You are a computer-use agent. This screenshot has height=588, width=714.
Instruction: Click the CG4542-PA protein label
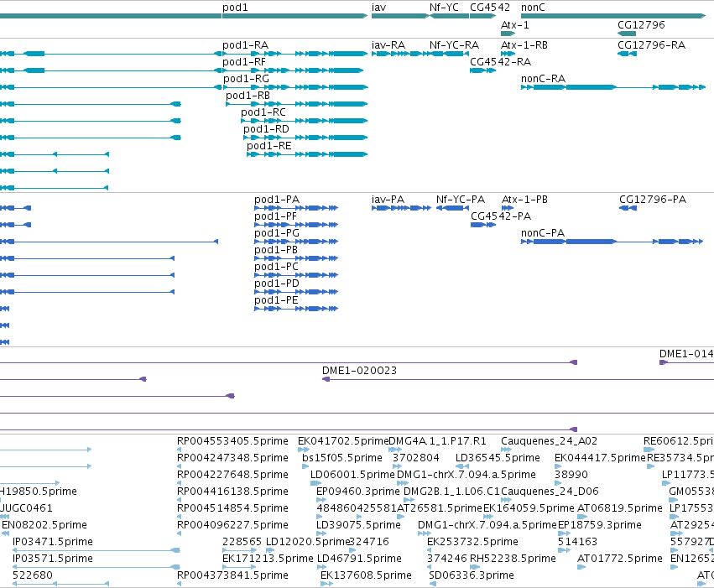pos(501,216)
